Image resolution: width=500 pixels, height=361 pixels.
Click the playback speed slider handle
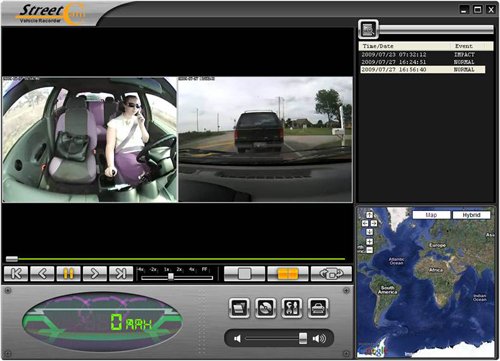pos(171,276)
